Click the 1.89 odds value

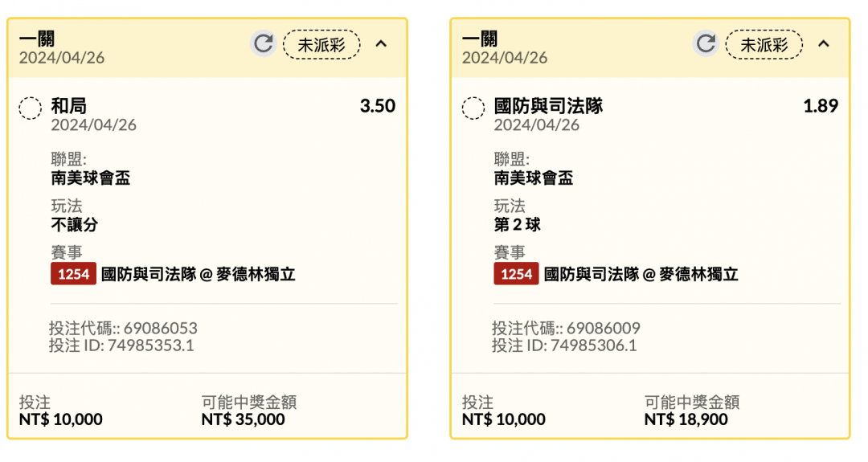click(821, 106)
